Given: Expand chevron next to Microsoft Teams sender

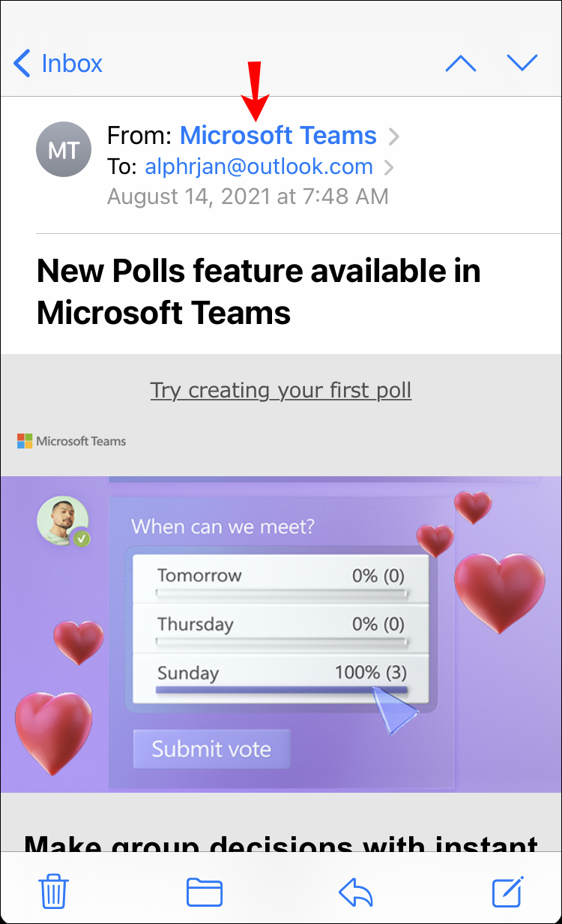Looking at the screenshot, I should pos(394,136).
